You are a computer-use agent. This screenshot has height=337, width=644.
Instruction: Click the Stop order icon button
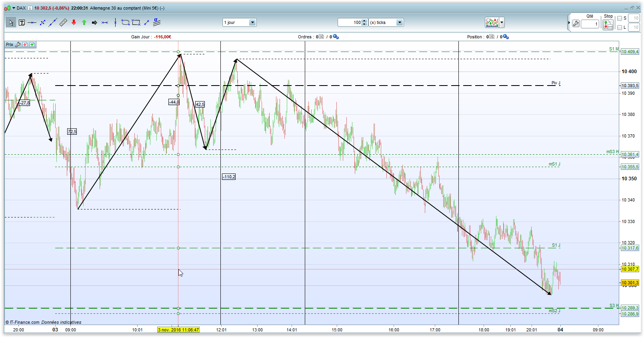coord(608,24)
